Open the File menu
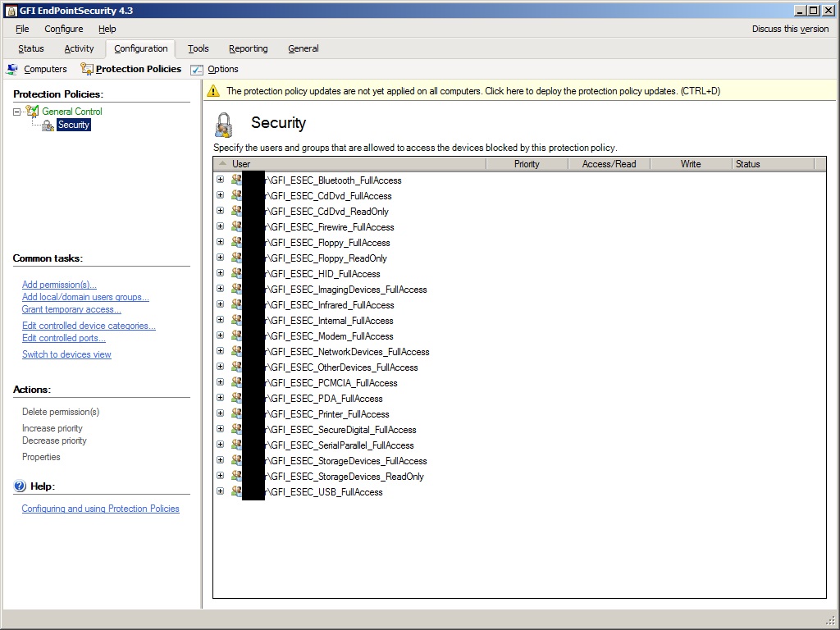The image size is (840, 630). [22, 29]
